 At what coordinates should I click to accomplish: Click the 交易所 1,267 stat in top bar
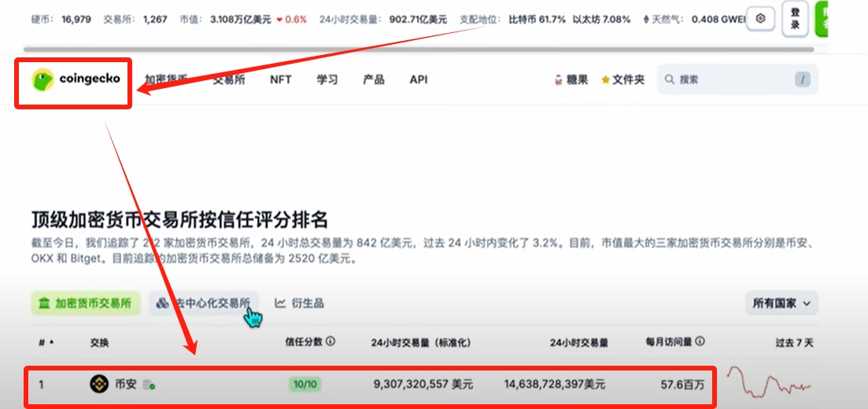coord(135,20)
